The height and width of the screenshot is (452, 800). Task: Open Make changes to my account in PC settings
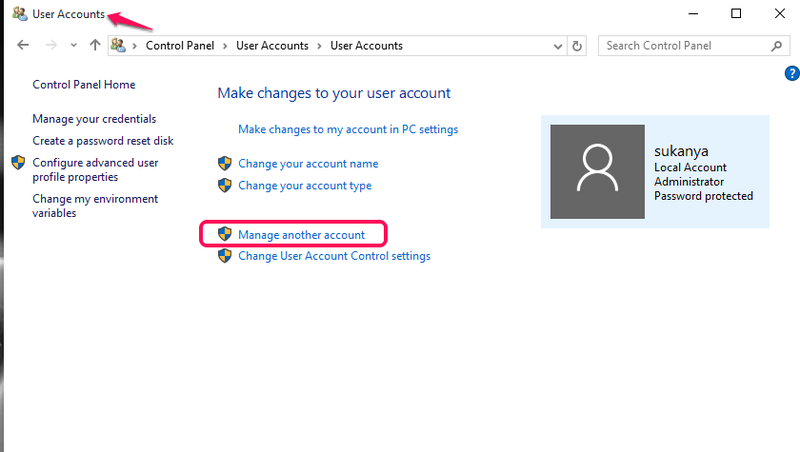[348, 130]
